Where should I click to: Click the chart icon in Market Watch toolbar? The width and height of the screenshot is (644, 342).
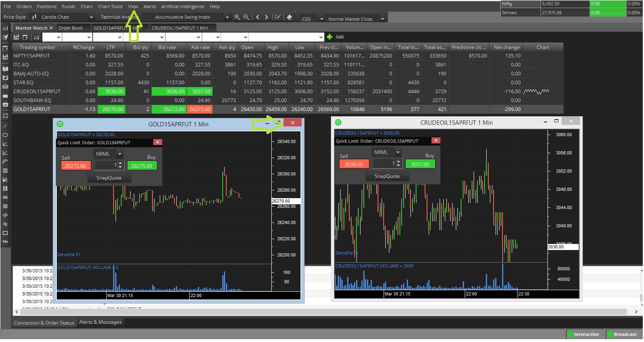click(36, 37)
